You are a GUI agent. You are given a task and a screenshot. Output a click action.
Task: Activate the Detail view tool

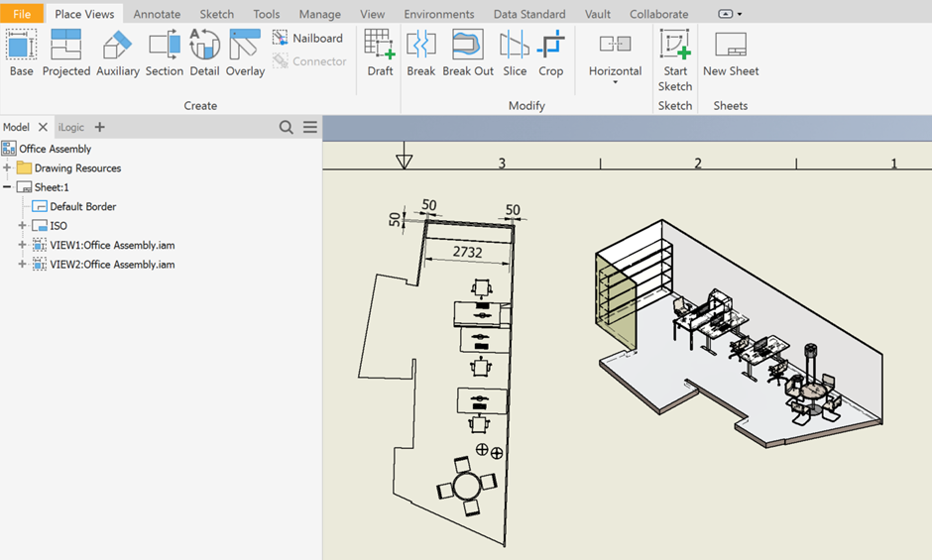(x=204, y=53)
